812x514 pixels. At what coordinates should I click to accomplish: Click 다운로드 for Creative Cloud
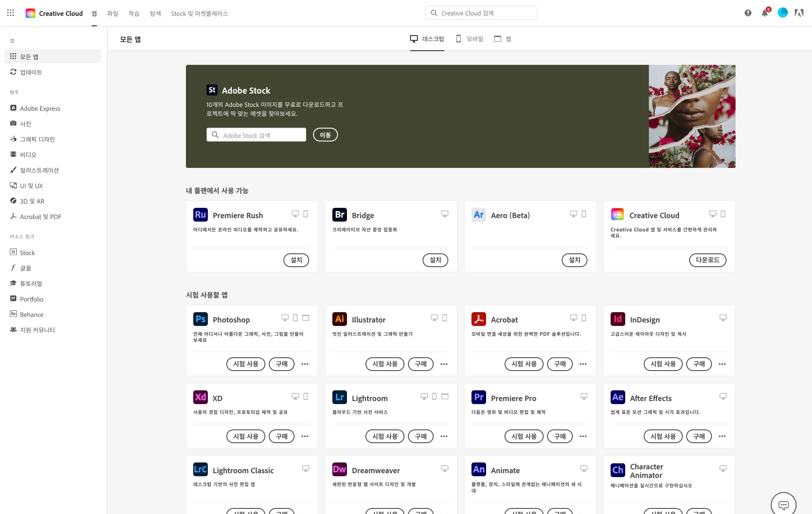click(x=708, y=260)
